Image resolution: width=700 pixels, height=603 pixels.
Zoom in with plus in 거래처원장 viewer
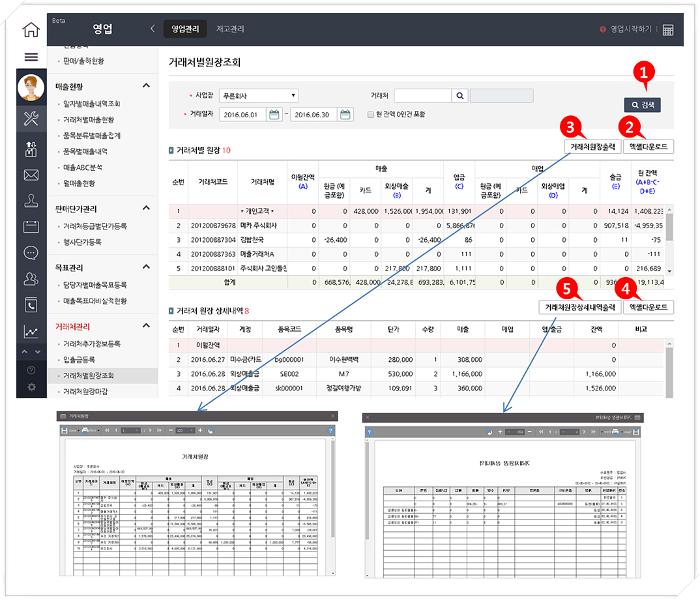[x=200, y=431]
